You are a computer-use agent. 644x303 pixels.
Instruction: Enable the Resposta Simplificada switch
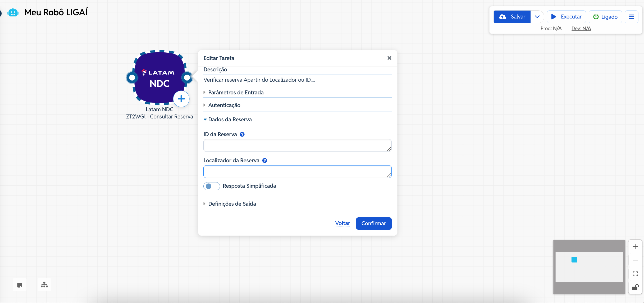click(211, 186)
